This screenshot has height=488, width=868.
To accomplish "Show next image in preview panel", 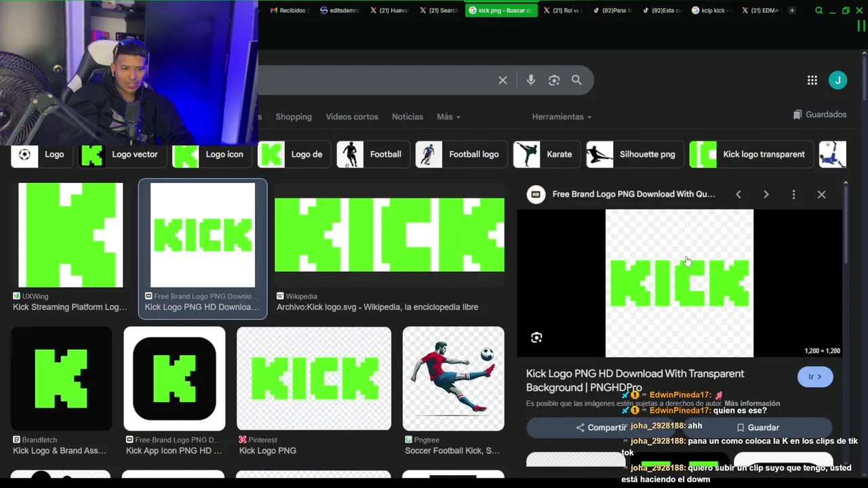I will pyautogui.click(x=766, y=195).
